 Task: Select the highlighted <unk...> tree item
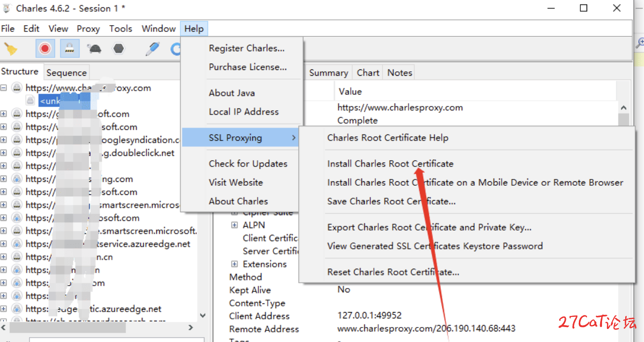[x=65, y=101]
